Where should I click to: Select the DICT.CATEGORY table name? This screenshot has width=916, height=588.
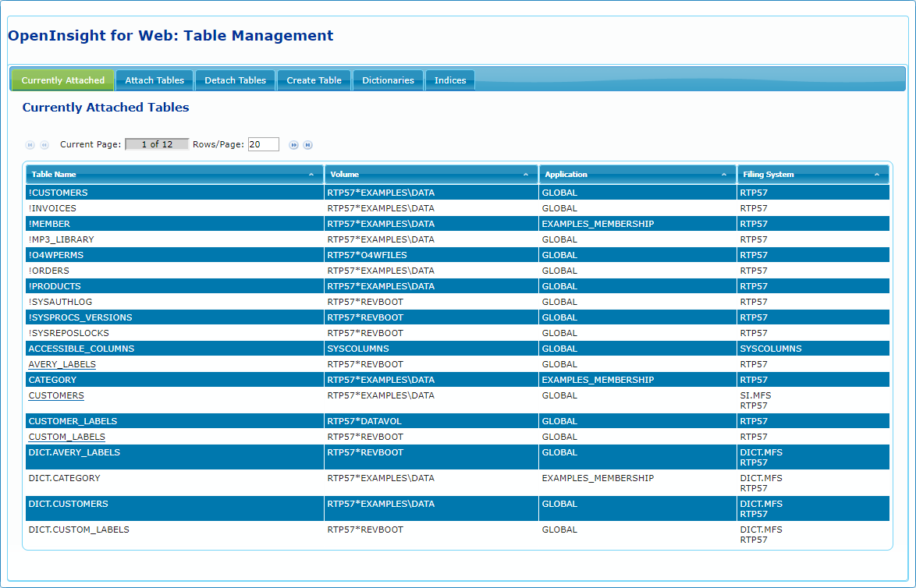click(64, 478)
